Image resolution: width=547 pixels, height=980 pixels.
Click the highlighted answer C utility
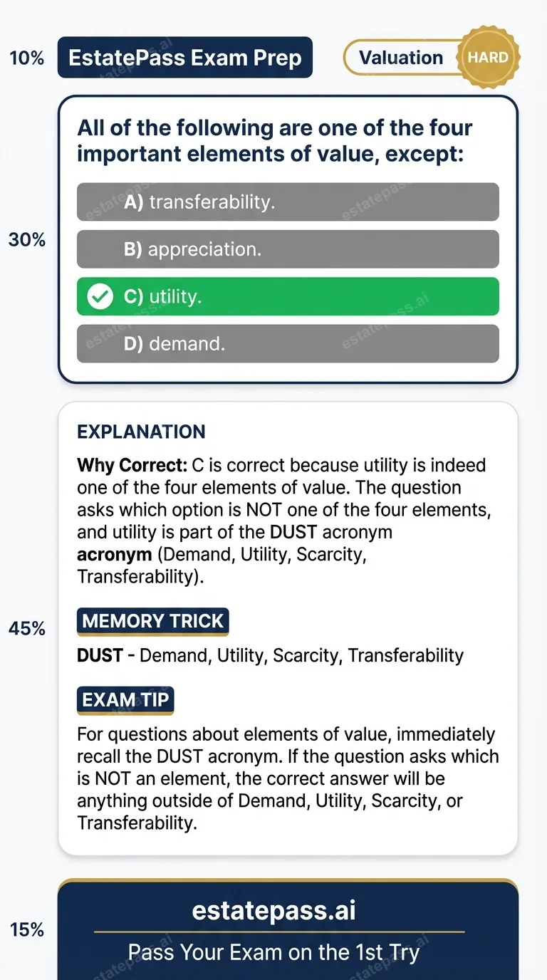(x=288, y=296)
